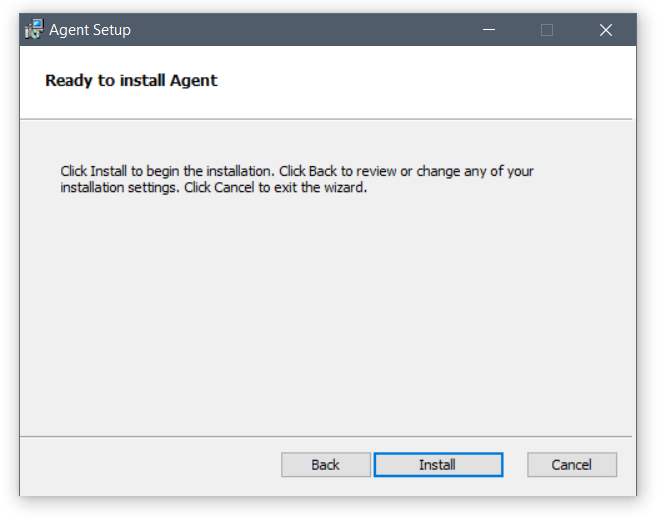Go Back to the previous setup step
660x524 pixels.
pyautogui.click(x=325, y=465)
